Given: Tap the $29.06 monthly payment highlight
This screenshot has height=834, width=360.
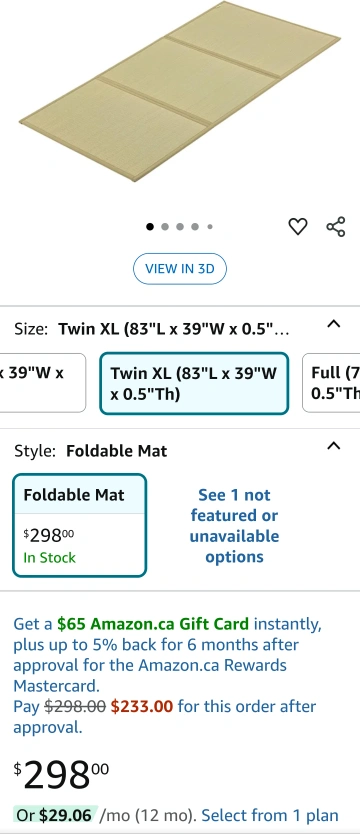Looking at the screenshot, I should tap(55, 815).
